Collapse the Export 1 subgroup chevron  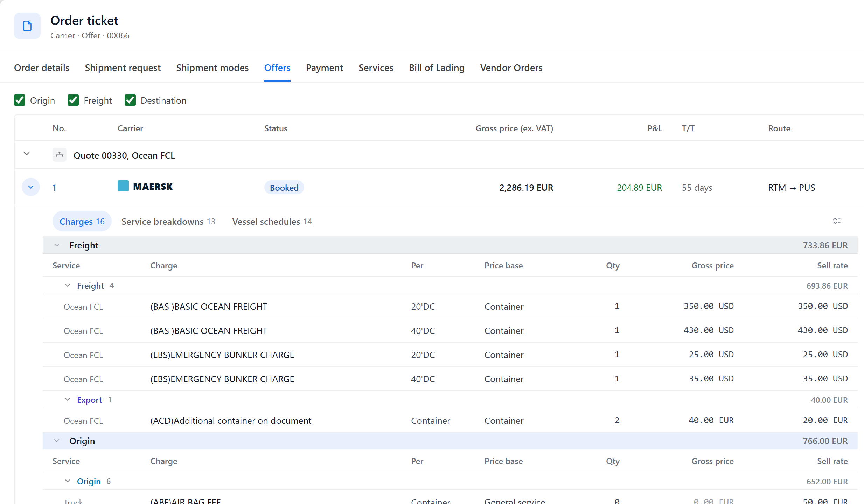(x=68, y=399)
